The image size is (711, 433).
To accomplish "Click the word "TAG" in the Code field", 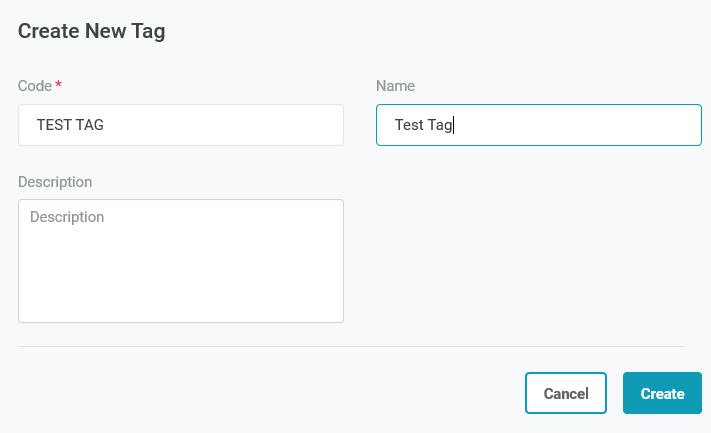I will [x=89, y=125].
